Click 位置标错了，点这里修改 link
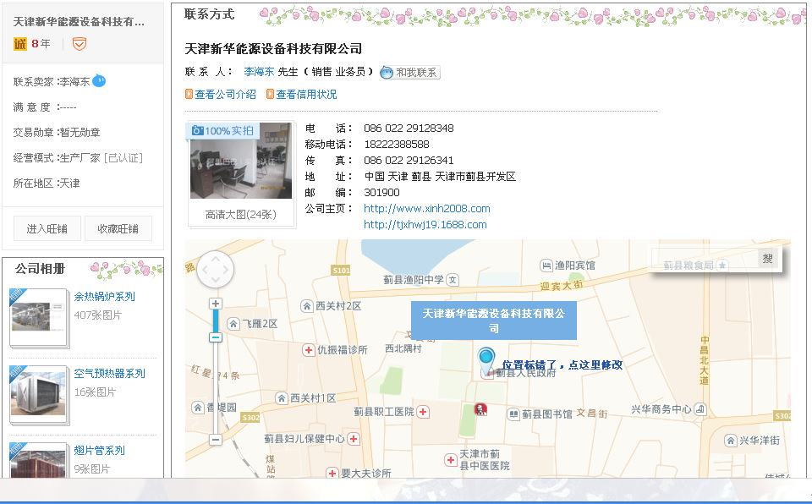812x504 pixels. (562, 365)
